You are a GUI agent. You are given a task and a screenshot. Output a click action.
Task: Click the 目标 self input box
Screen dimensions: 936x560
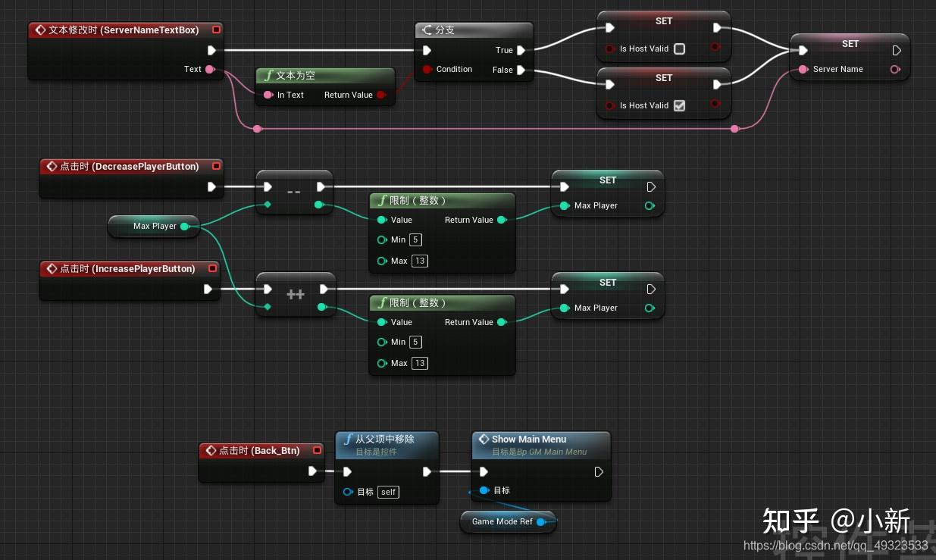pyautogui.click(x=387, y=492)
